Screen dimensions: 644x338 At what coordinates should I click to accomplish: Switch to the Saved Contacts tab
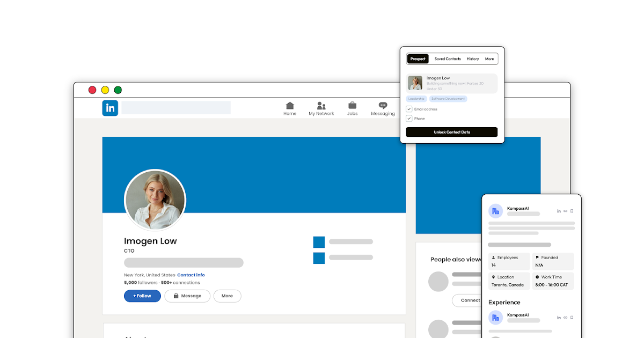pos(448,59)
